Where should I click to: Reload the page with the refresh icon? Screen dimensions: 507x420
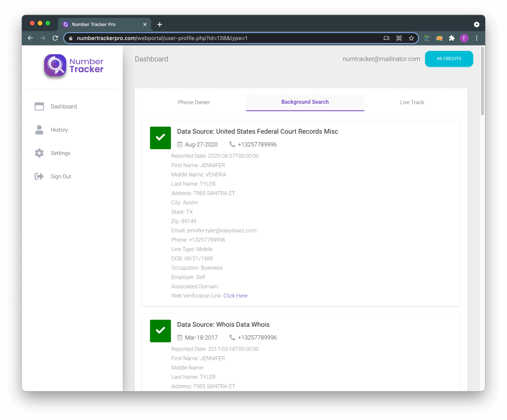[x=55, y=38]
